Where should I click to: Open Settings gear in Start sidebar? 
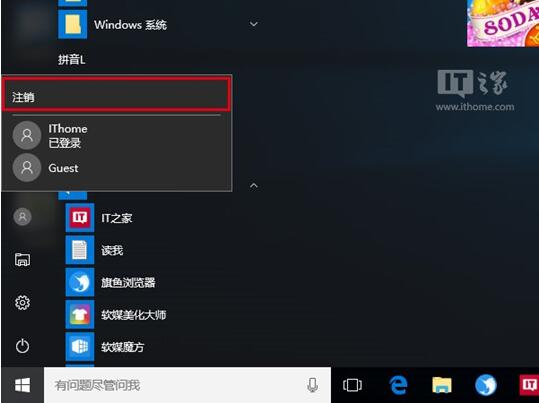click(x=22, y=303)
